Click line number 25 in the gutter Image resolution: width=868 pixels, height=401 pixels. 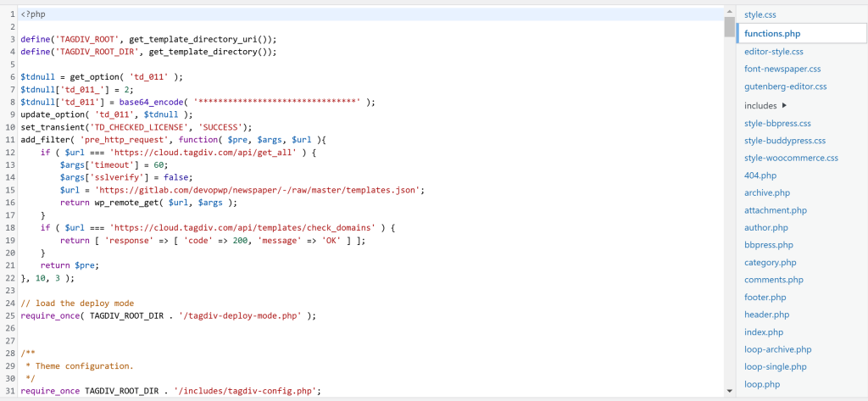(12, 315)
